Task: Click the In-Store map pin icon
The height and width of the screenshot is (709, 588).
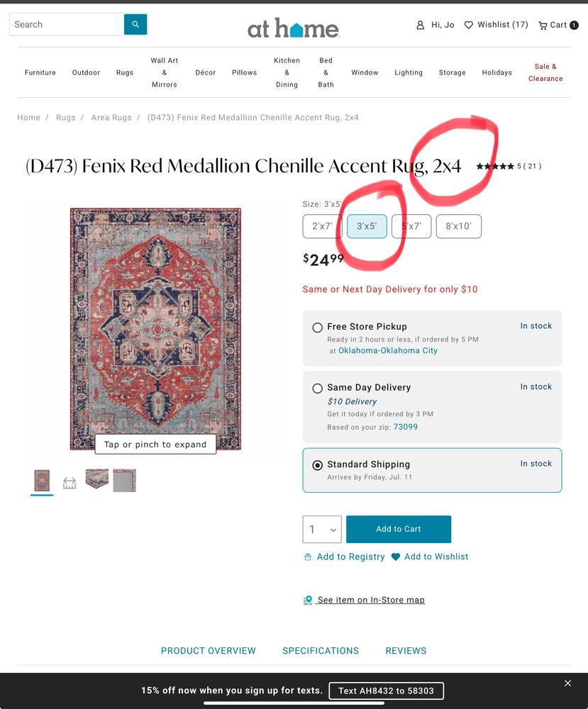Action: (x=308, y=601)
